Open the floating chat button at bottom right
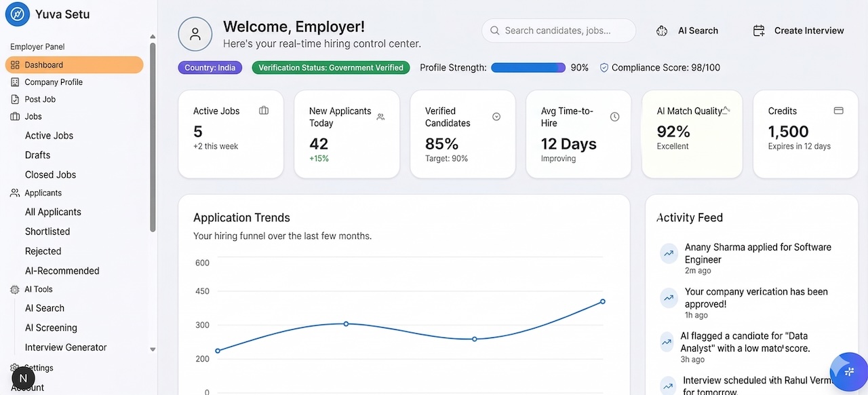Image resolution: width=868 pixels, height=395 pixels. click(x=848, y=371)
